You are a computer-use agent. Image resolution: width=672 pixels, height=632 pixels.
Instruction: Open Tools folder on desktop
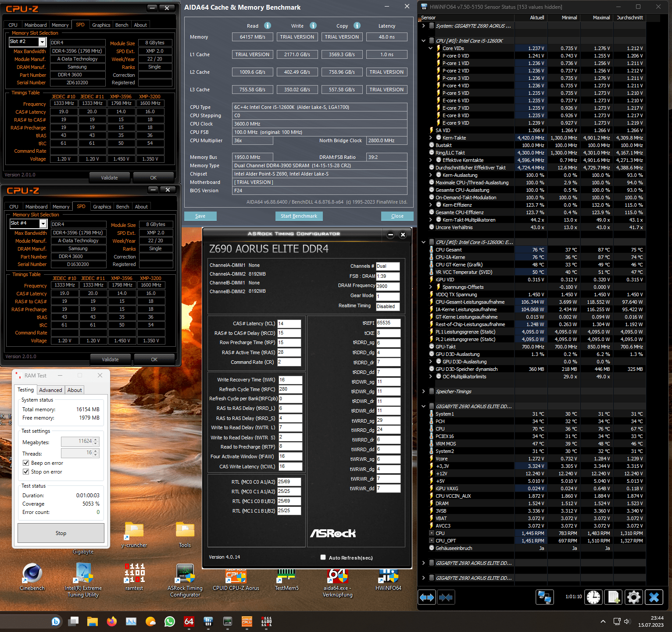tap(185, 534)
